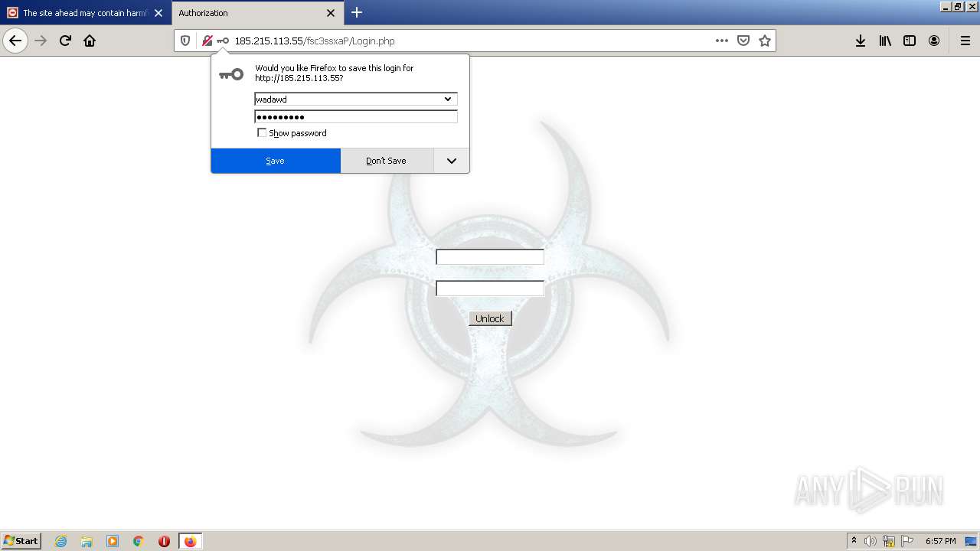The image size is (980, 551).
Task: Open Action Center flag icon
Action: [x=907, y=541]
